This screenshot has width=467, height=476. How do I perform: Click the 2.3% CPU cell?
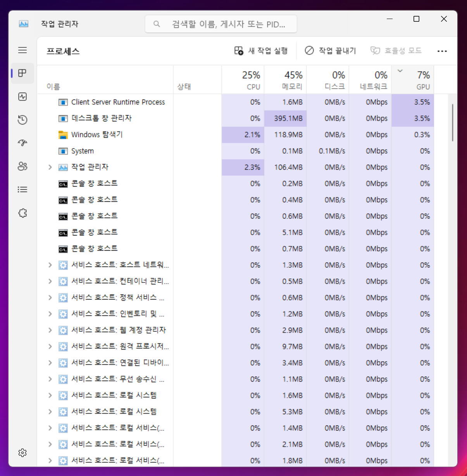pyautogui.click(x=243, y=167)
